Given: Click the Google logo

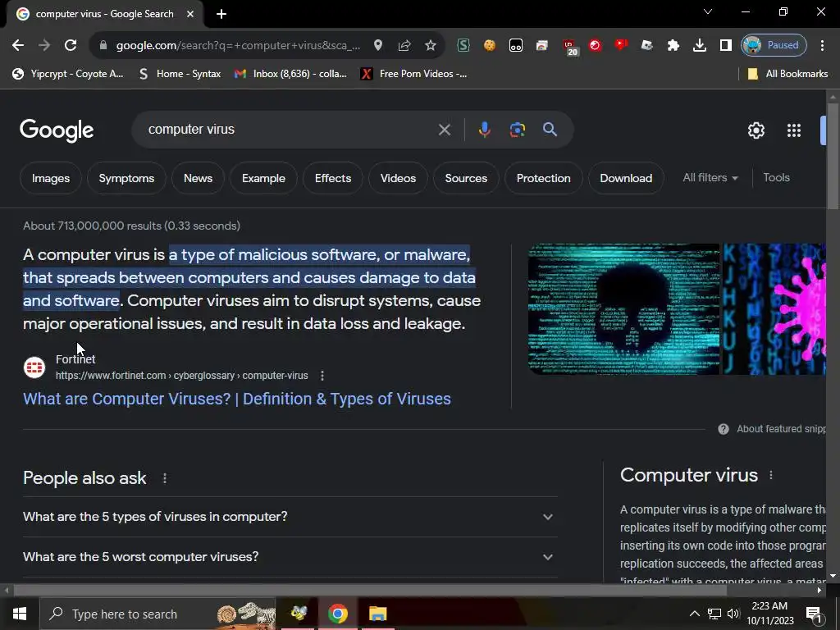Looking at the screenshot, I should [57, 130].
